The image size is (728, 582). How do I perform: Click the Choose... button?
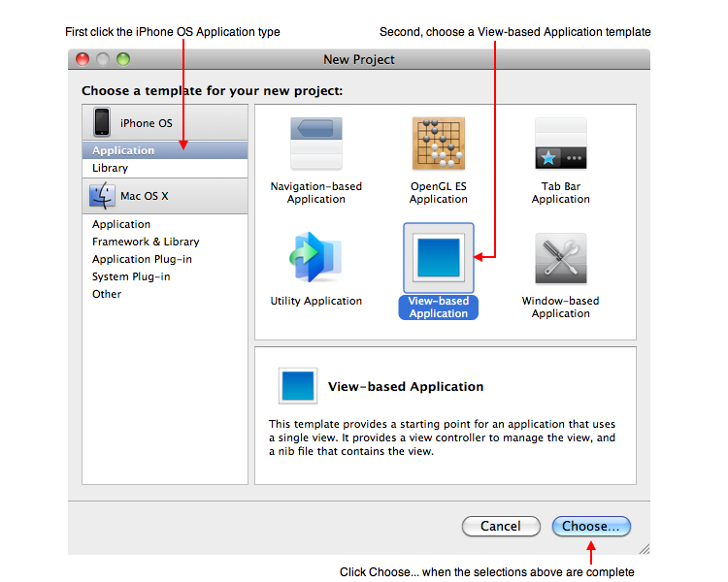(x=591, y=526)
